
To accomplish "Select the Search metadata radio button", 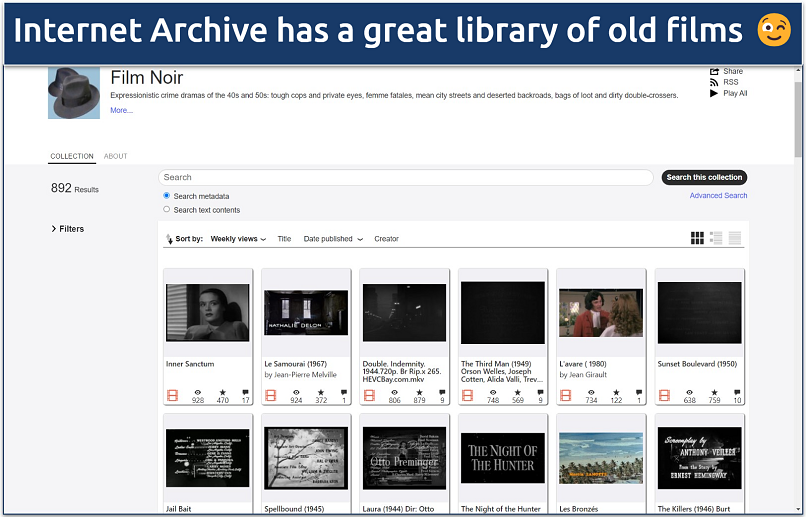I will 167,196.
